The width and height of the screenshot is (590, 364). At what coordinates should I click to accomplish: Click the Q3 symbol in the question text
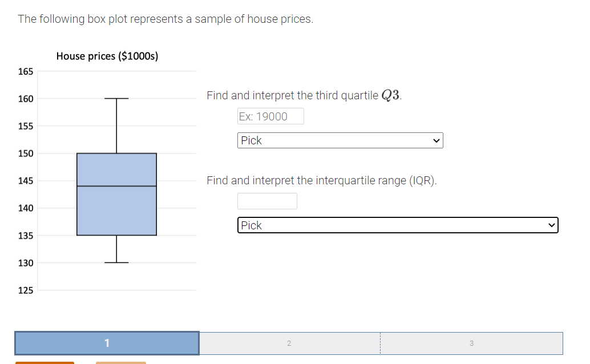(x=390, y=95)
